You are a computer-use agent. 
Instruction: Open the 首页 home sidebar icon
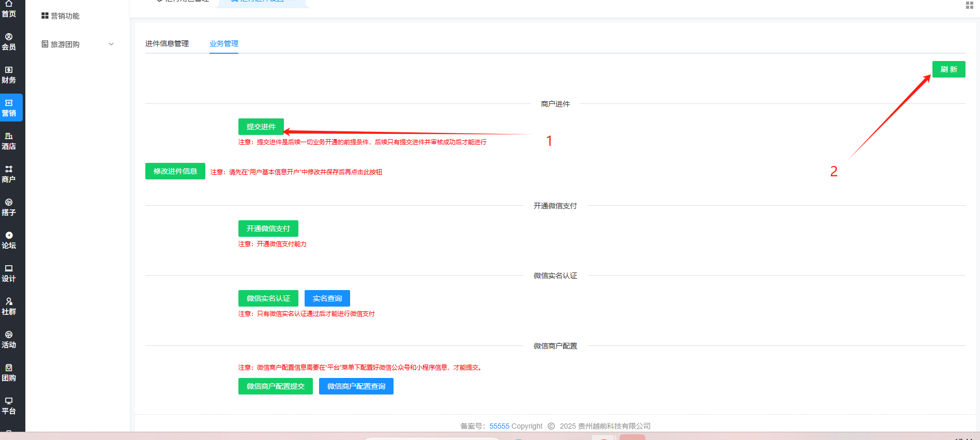(x=9, y=9)
